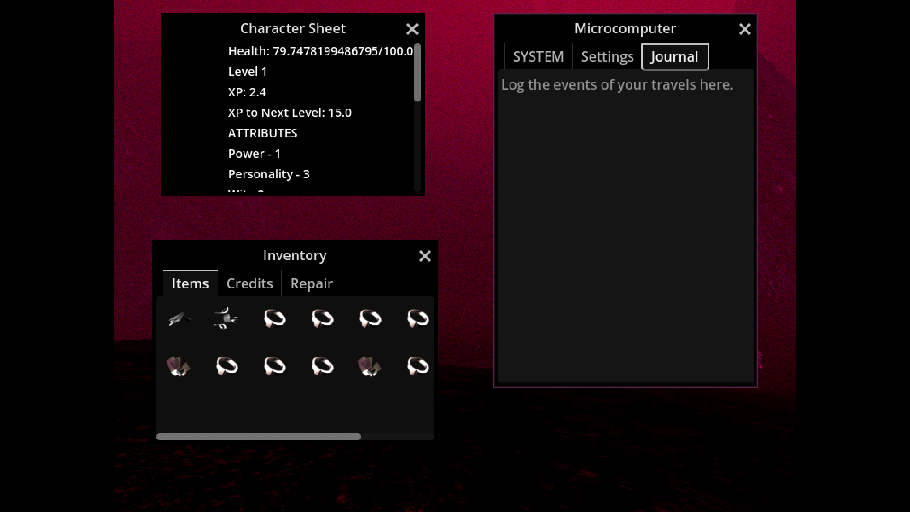This screenshot has height=512, width=910.
Task: Close the Character Sheet window
Action: pos(412,29)
